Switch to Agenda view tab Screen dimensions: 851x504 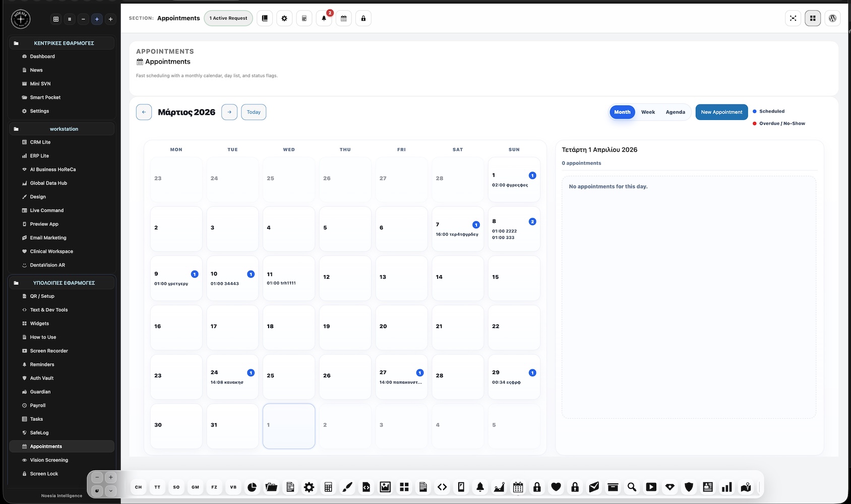point(675,112)
